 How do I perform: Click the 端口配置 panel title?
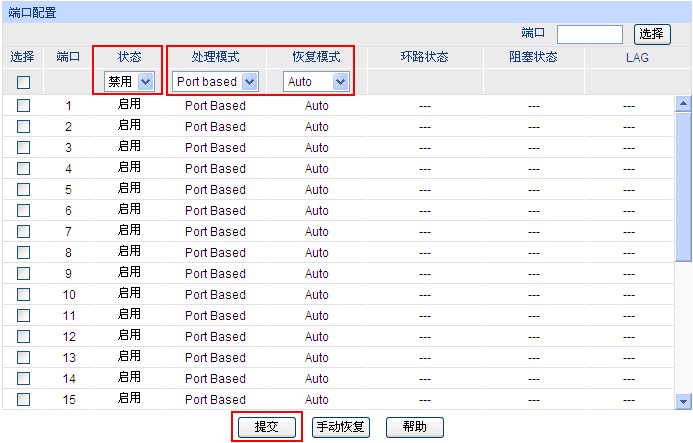[x=33, y=13]
